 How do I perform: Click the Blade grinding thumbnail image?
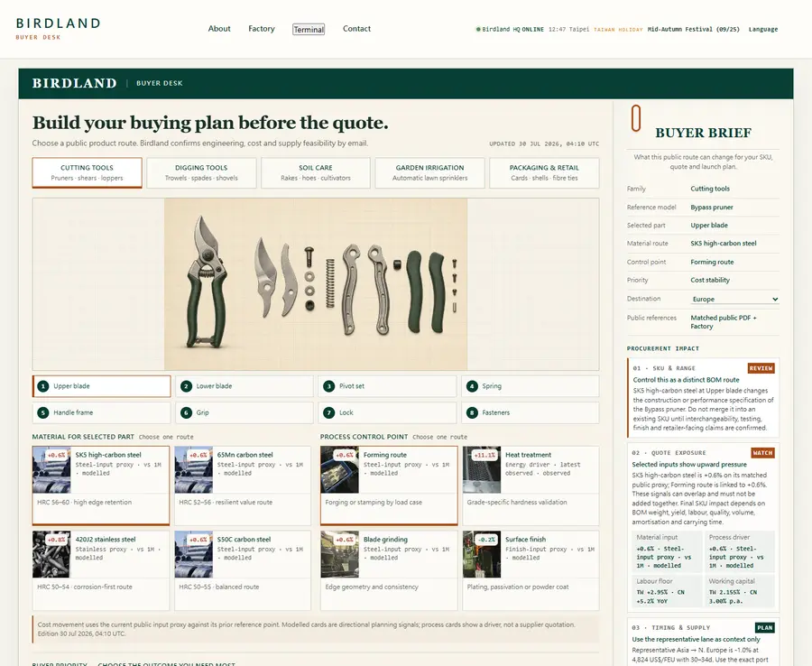340,554
